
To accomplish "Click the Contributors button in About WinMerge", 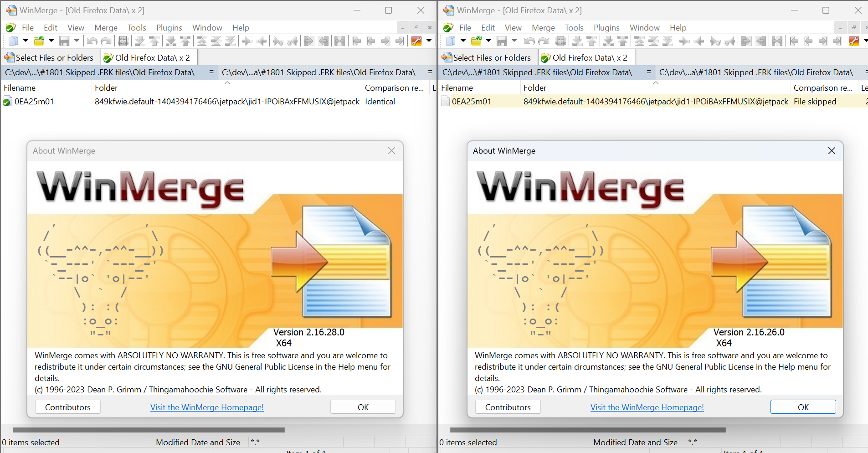I will coord(67,407).
